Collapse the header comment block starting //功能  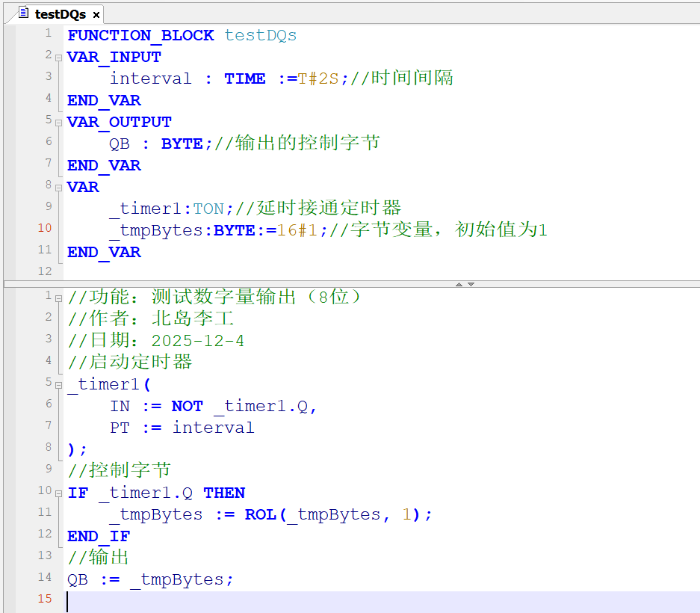click(x=58, y=297)
